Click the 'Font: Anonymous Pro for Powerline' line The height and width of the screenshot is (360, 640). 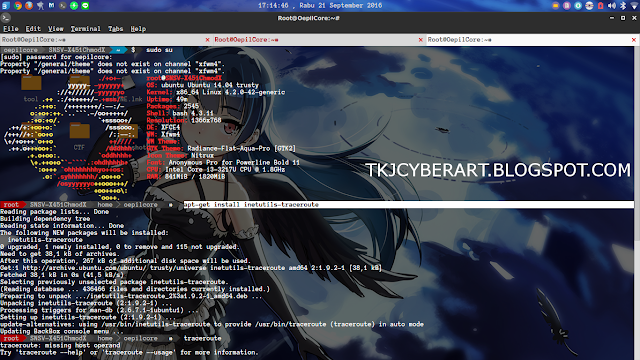coord(223,162)
